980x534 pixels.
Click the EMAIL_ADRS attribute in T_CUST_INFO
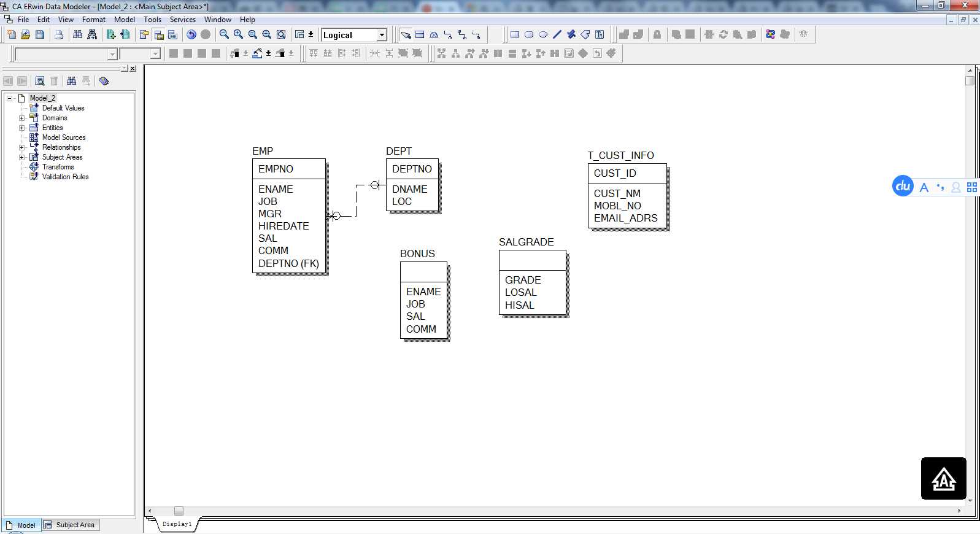point(625,218)
